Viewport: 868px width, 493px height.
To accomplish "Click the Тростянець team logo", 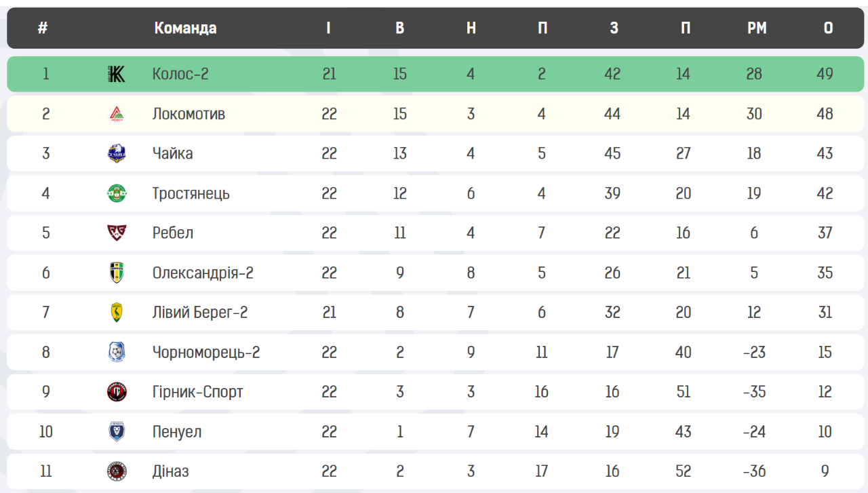I will tap(117, 193).
